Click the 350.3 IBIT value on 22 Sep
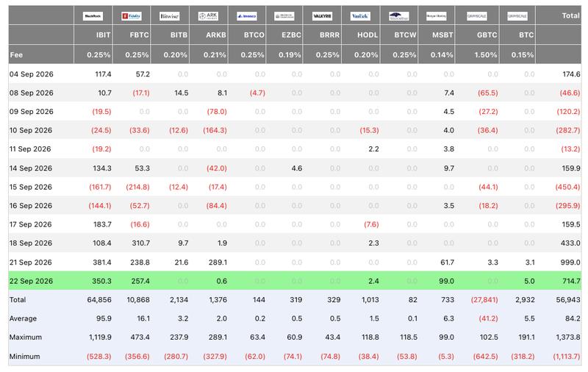The image size is (588, 372). pos(102,282)
